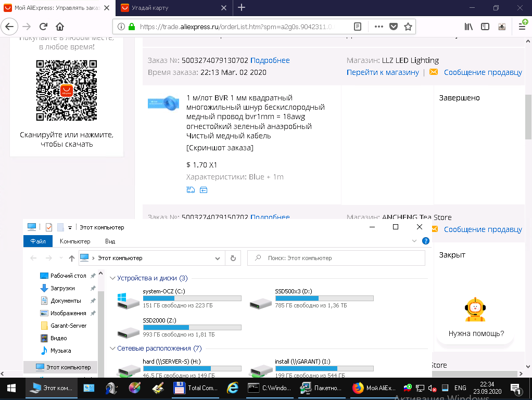The width and height of the screenshot is (532, 400).
Task: Click properties checkmark icon in Explorer title bar
Action: point(49,227)
